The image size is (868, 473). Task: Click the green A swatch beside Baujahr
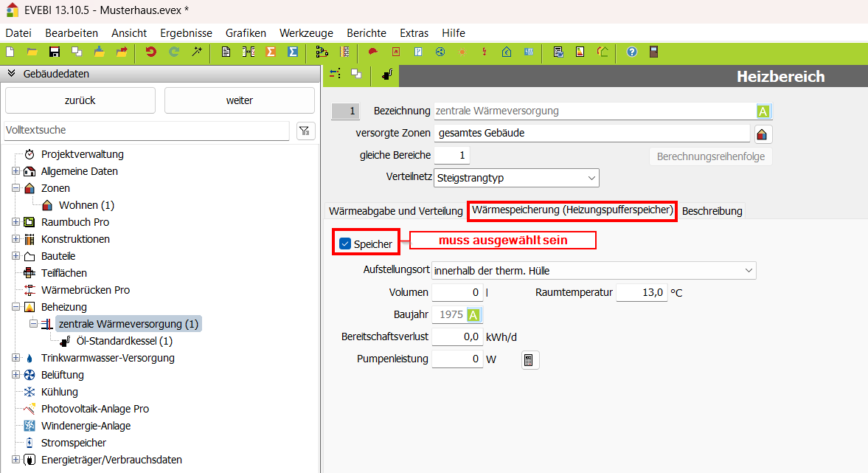pos(473,315)
